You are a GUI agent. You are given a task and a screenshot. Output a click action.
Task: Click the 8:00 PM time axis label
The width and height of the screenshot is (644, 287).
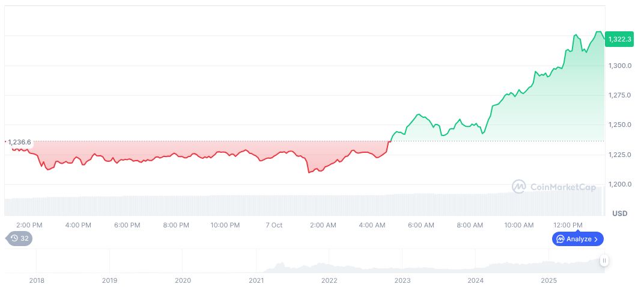176,225
